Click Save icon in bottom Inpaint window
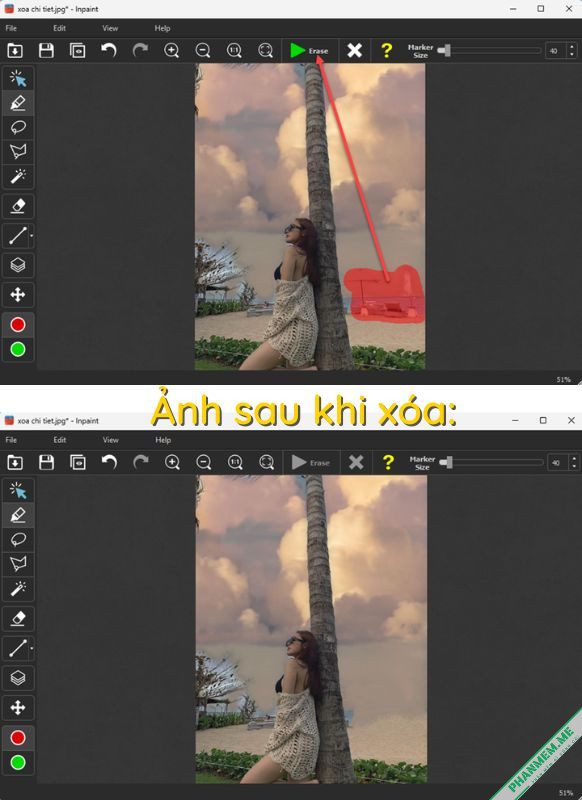Screen dimensions: 582x800 (46, 462)
